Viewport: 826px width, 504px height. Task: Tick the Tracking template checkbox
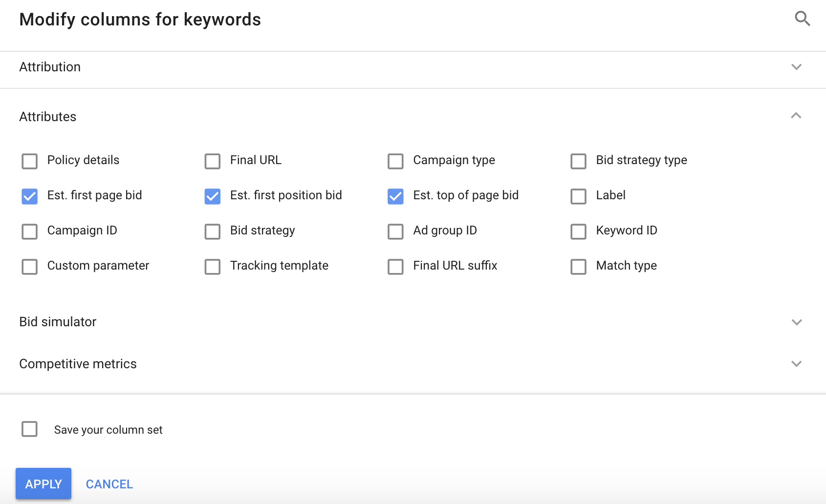click(x=213, y=267)
